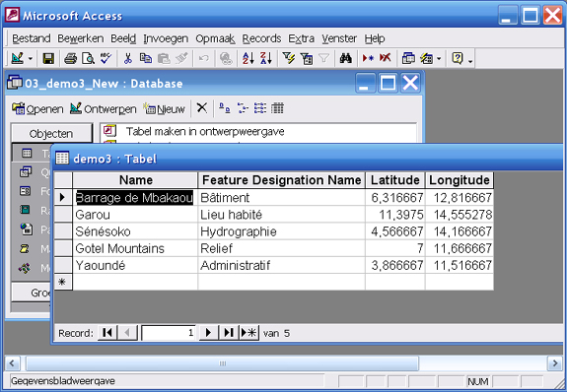Click the record number input field
The height and width of the screenshot is (392, 567).
(x=169, y=333)
